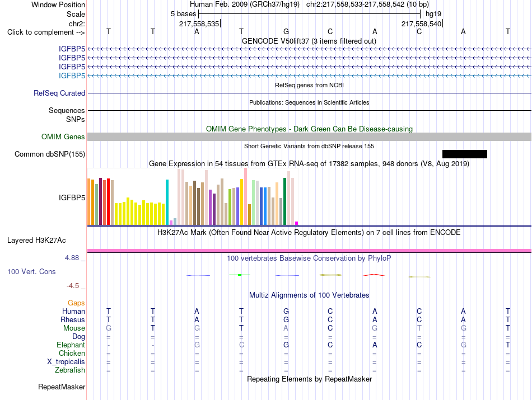The width and height of the screenshot is (532, 400).
Task: Click the orange Gaps label
Action: pos(76,303)
